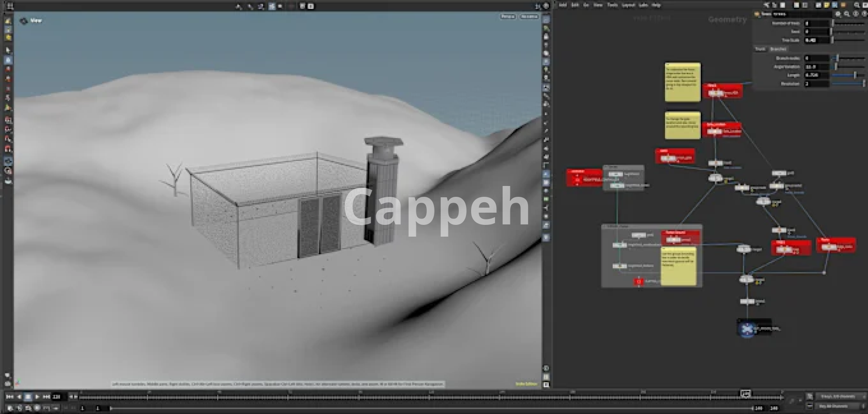Jump to first frame in playbar
The image size is (868, 414).
pyautogui.click(x=9, y=397)
